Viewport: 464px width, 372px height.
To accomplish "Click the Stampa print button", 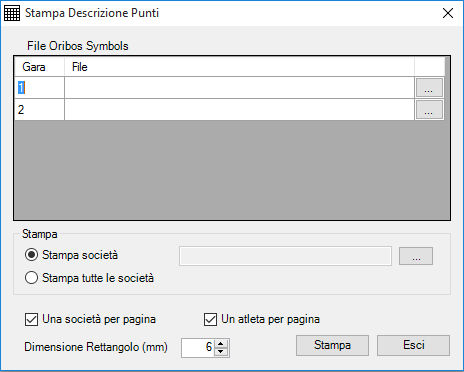I will pyautogui.click(x=332, y=345).
